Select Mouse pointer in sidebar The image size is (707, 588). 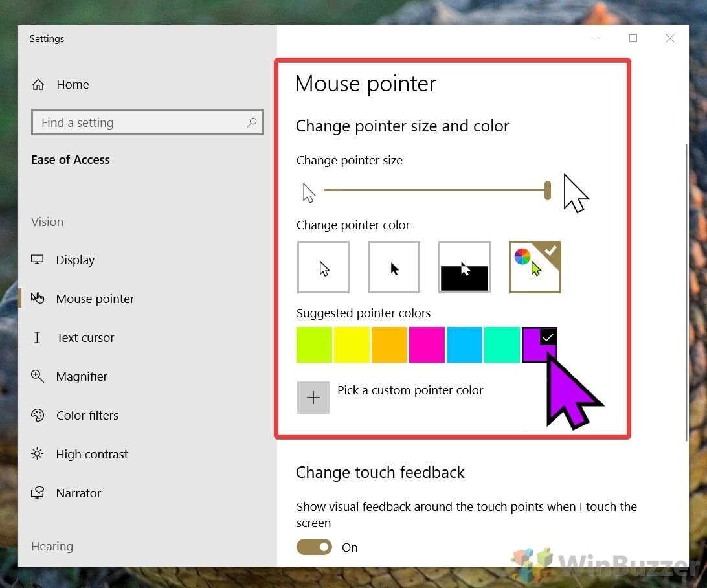tap(95, 299)
